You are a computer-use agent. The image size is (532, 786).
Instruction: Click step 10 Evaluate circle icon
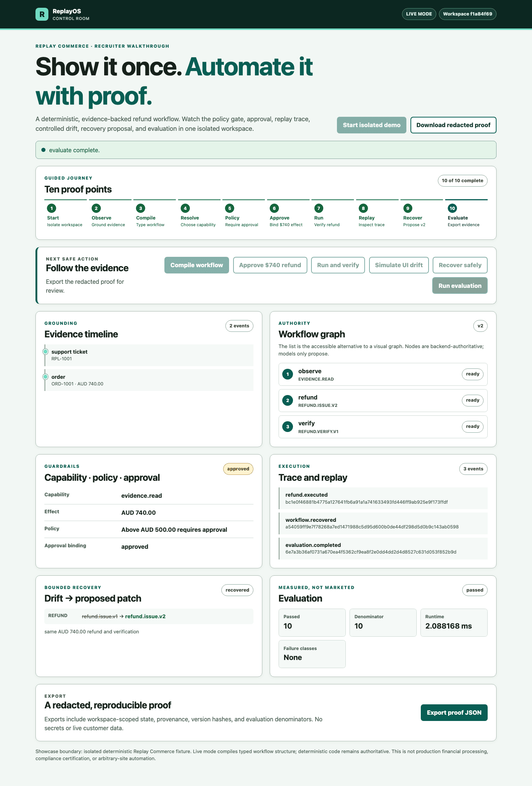click(452, 208)
